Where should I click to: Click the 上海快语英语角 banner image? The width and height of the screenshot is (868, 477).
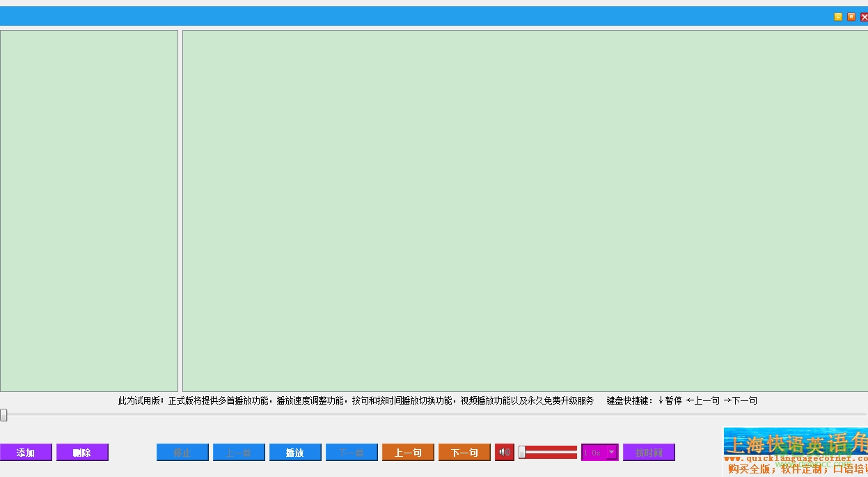click(795, 441)
